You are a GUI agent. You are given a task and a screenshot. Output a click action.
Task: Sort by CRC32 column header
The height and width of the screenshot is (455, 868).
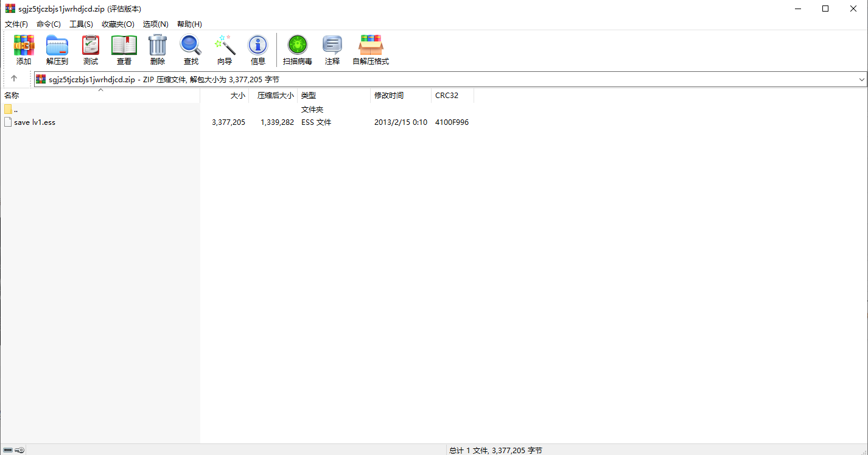453,96
